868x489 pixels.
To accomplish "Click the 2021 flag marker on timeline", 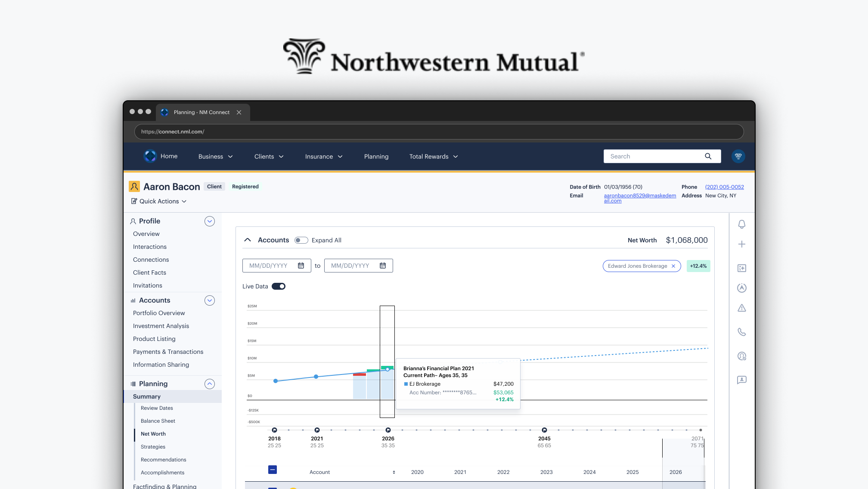I will (317, 430).
